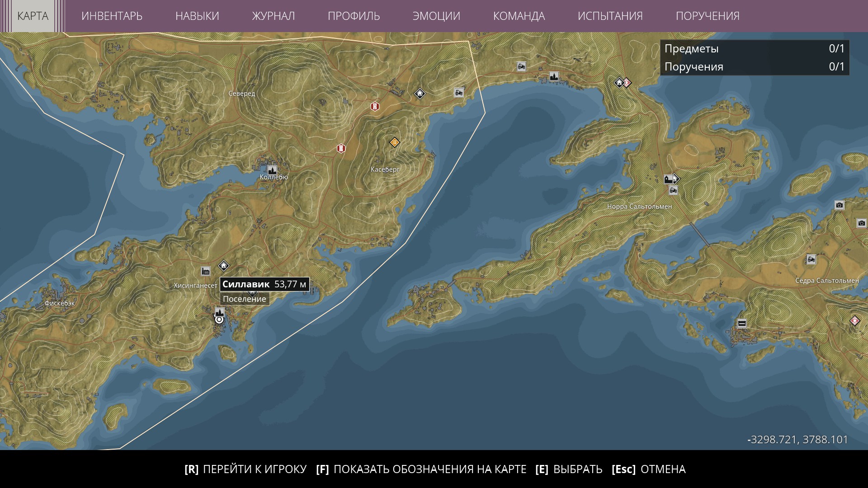
Task: Click the Норра Сальтольмен map label
Action: (640, 206)
